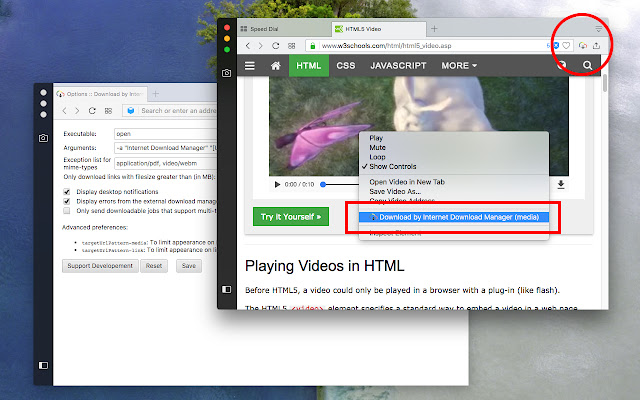Click the video progress slider handle
Screen dimensions: 640x400
coord(323,184)
